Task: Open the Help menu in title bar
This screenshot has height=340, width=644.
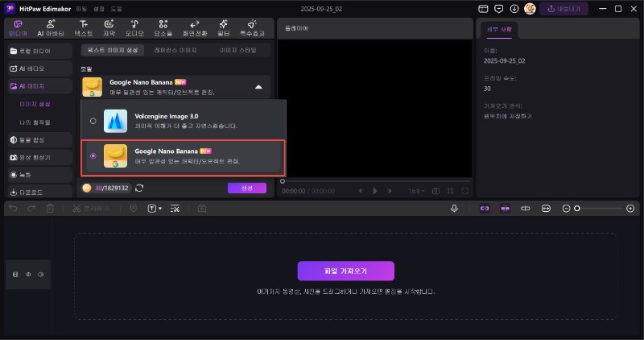Action: 116,9
